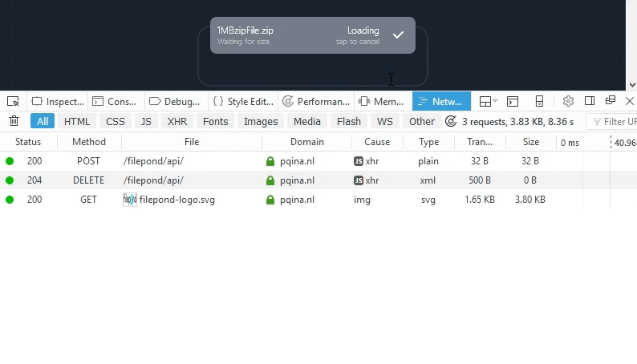
Task: Click the lock icon in POST row
Action: 270,161
